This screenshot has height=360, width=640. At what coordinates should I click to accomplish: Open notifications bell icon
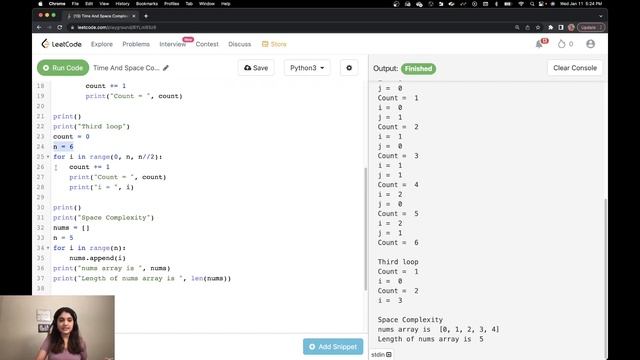[539, 44]
